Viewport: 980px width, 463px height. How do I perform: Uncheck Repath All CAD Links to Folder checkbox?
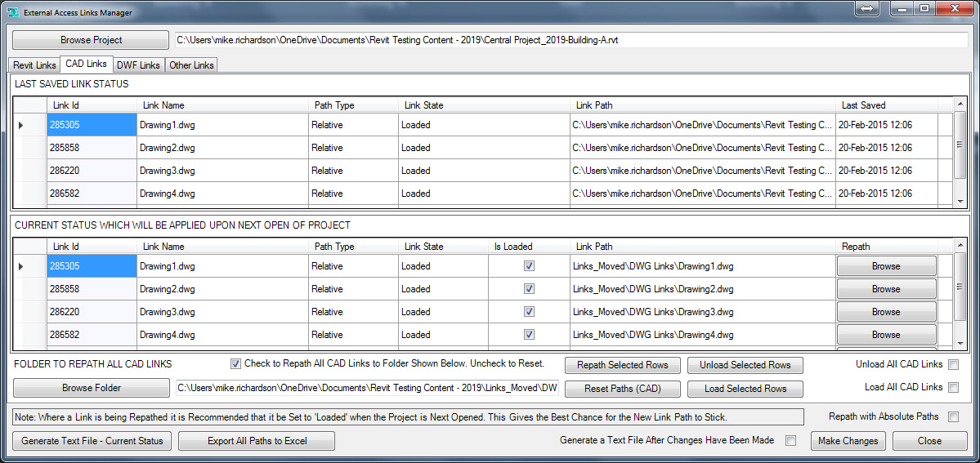(x=235, y=363)
